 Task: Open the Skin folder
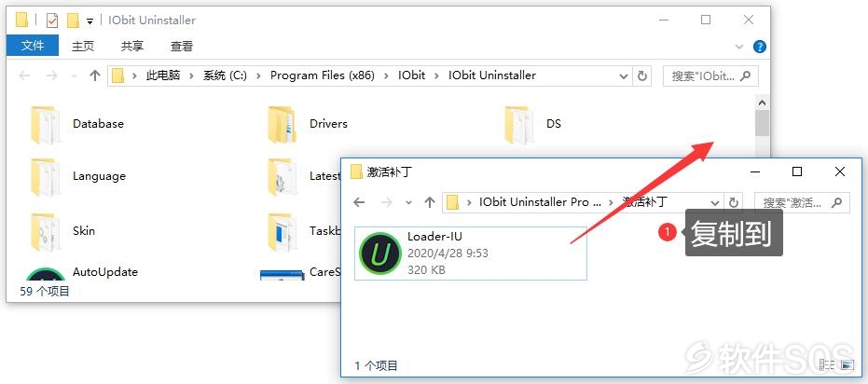[x=62, y=231]
